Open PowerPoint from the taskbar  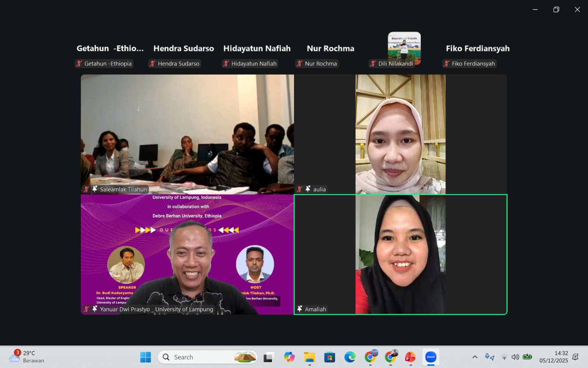(410, 357)
